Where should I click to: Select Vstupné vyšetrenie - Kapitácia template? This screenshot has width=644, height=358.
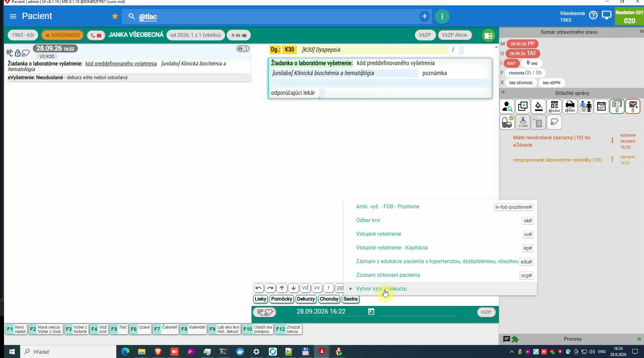[440, 248]
